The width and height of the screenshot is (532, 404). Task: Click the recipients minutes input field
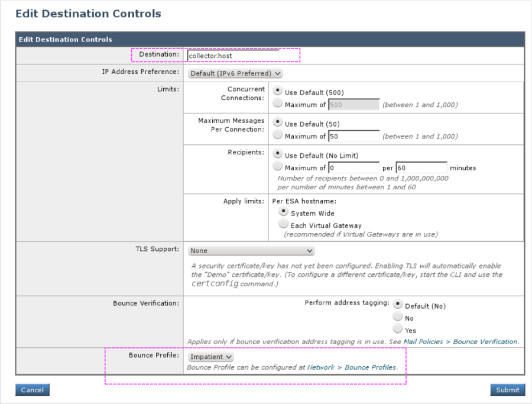[x=421, y=167]
